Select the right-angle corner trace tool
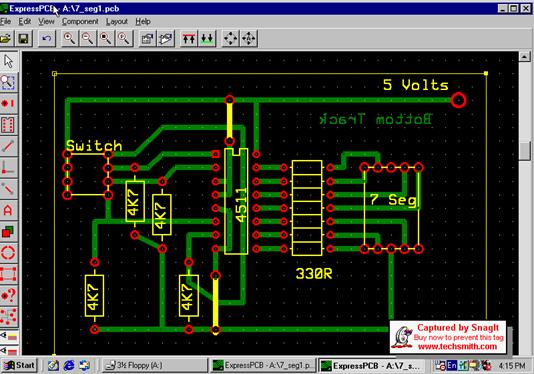534x374 pixels. (x=9, y=167)
